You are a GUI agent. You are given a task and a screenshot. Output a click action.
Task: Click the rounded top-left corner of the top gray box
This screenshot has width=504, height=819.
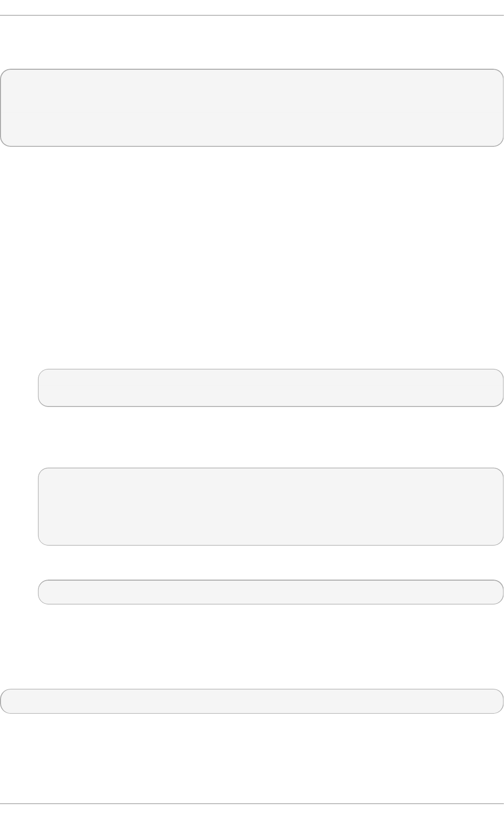pos(3,73)
